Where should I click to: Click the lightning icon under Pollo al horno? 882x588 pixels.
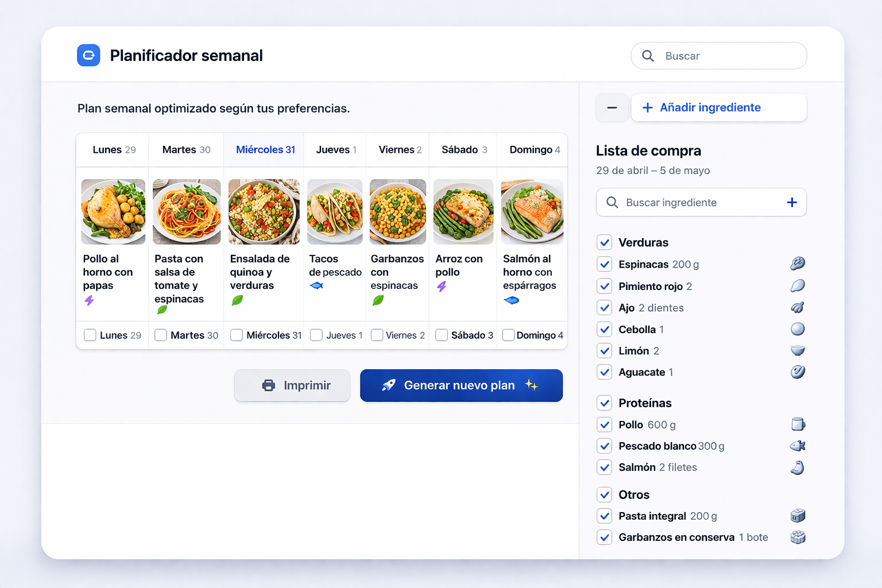[89, 300]
